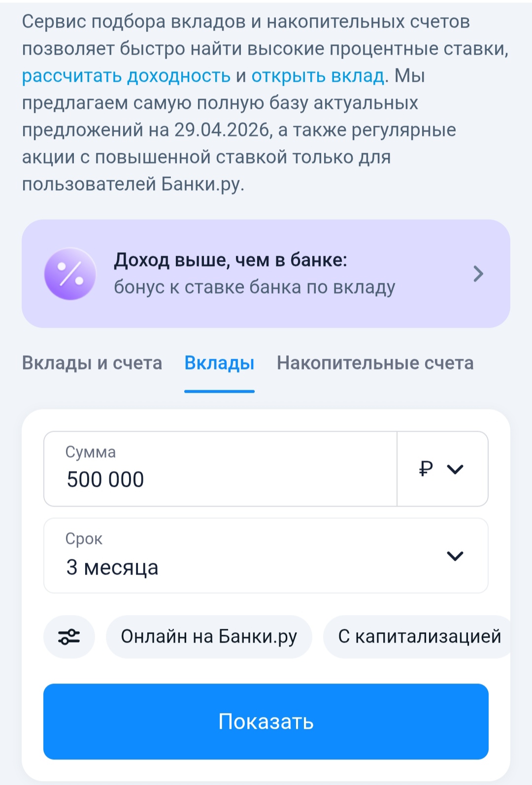Image resolution: width=532 pixels, height=785 pixels.
Task: Click the Срок field label
Action: (x=84, y=539)
